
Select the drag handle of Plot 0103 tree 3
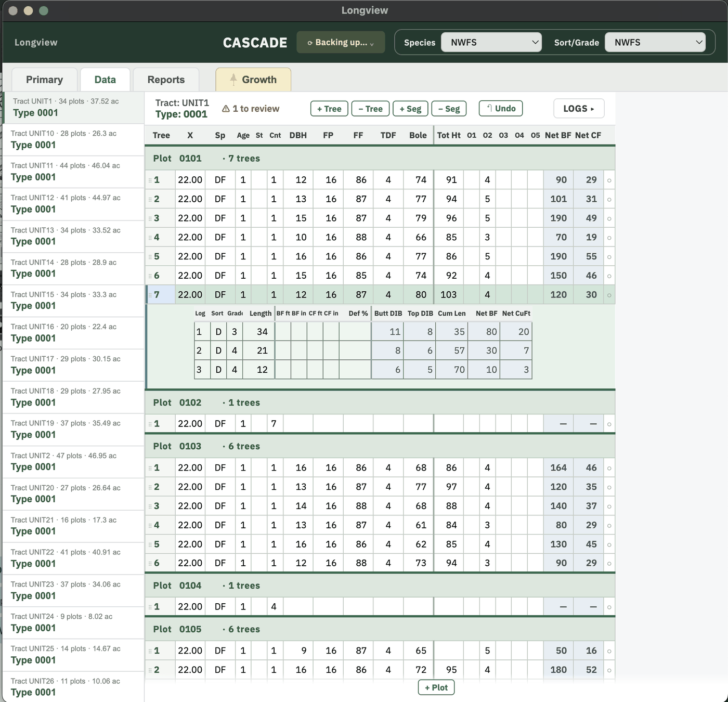click(x=150, y=506)
